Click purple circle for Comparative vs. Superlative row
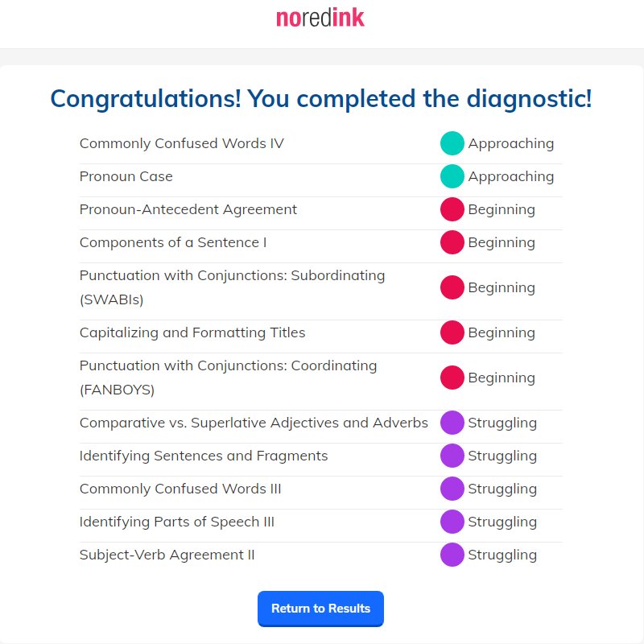This screenshot has height=644, width=644. click(x=452, y=423)
